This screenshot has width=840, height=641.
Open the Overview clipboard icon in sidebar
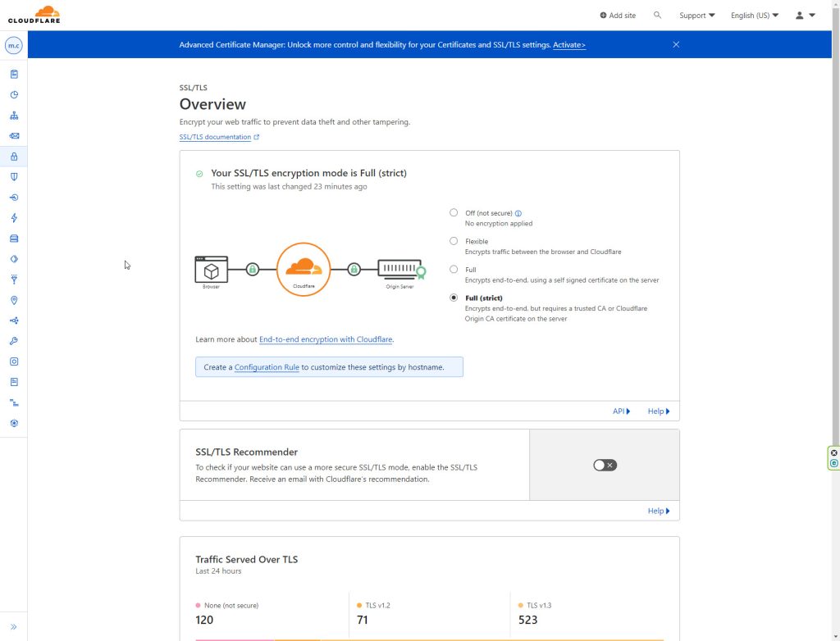point(14,75)
